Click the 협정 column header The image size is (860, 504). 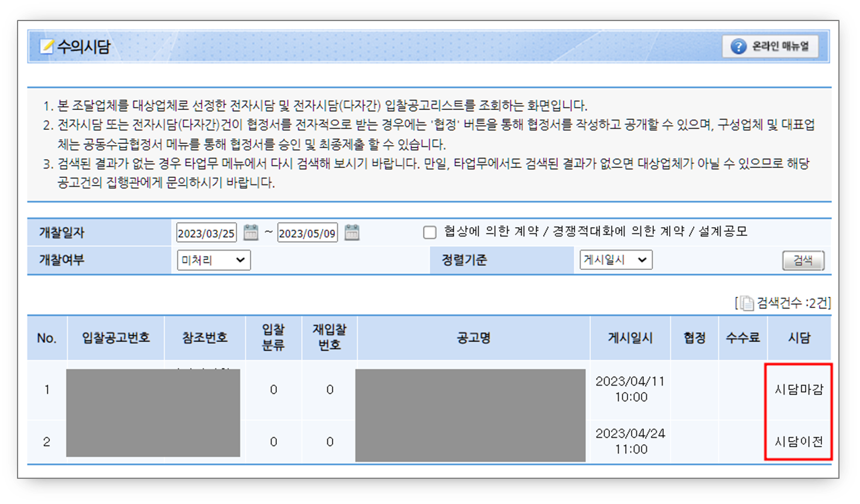click(x=694, y=338)
